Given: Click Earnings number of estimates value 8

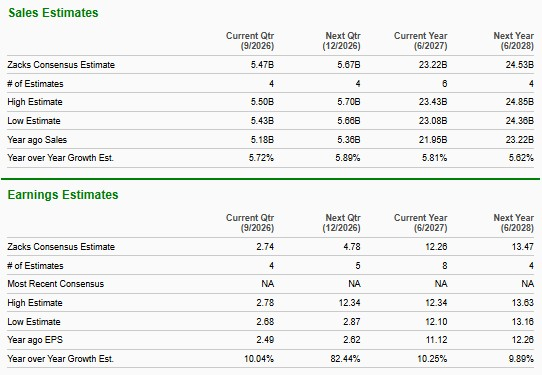Looking at the screenshot, I should pos(445,266).
